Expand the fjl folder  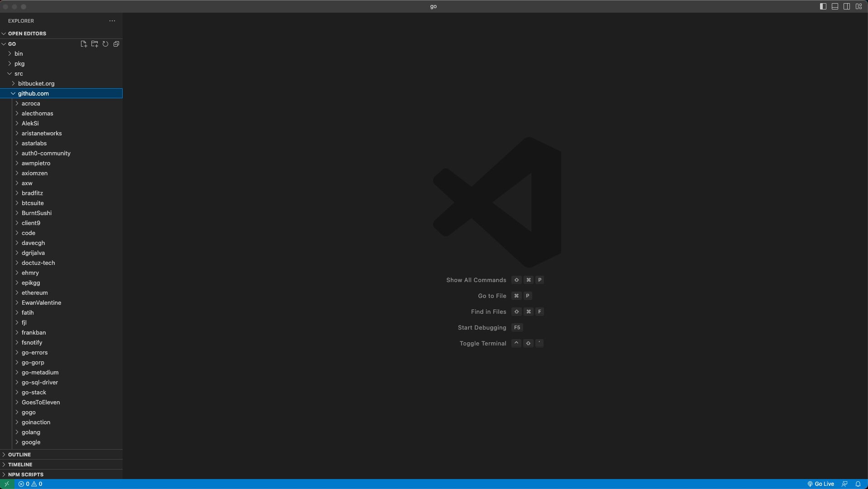(61, 322)
